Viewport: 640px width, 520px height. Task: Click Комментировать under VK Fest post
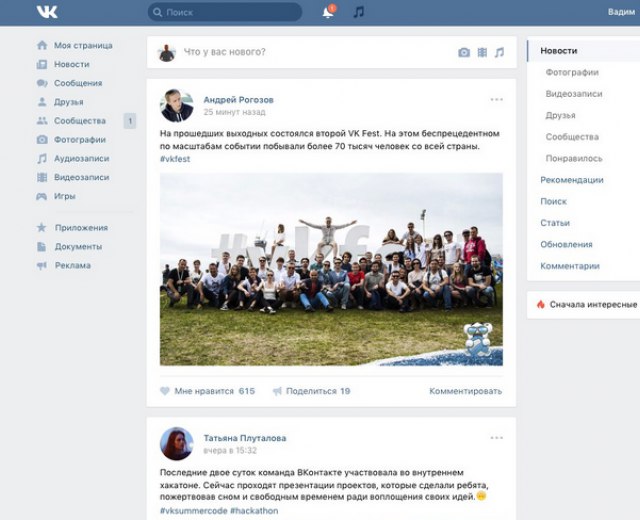point(466,391)
